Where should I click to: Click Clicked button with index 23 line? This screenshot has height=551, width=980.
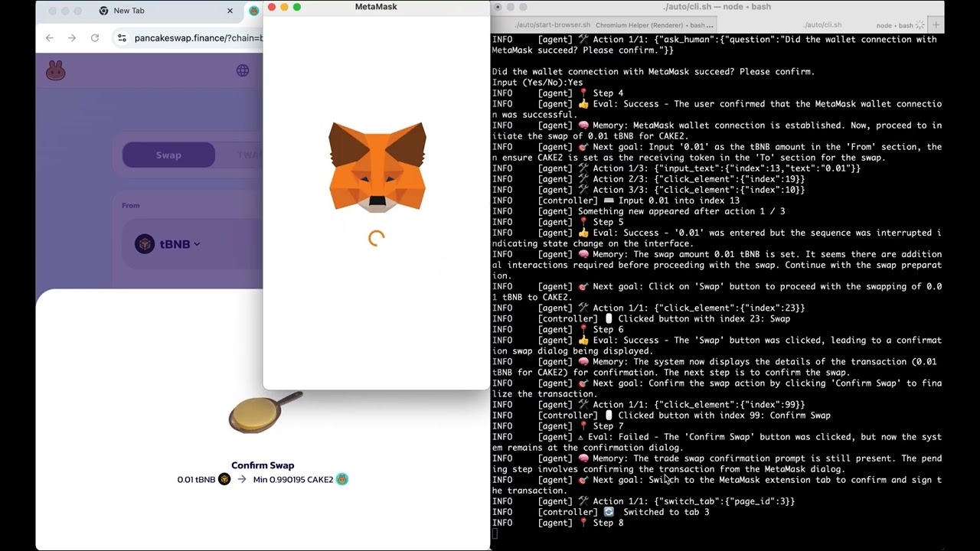pos(642,318)
